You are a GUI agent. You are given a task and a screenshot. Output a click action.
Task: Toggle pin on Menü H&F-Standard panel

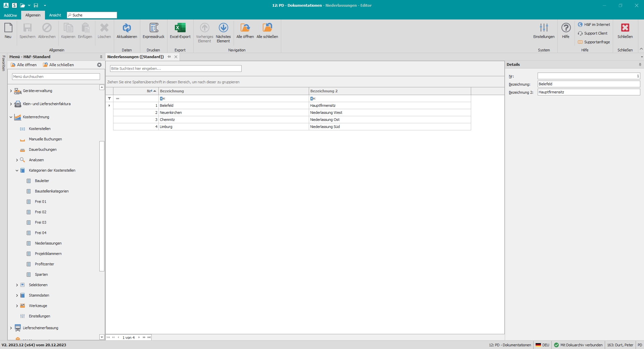[x=101, y=57]
